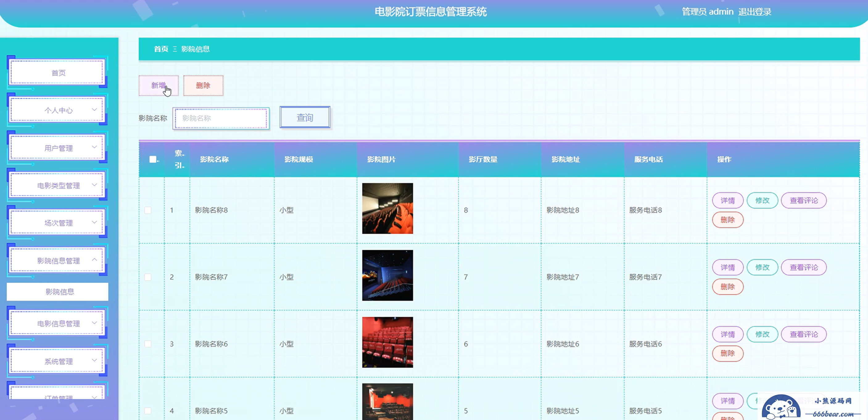Click 修改 for 影院名称8

click(x=763, y=200)
